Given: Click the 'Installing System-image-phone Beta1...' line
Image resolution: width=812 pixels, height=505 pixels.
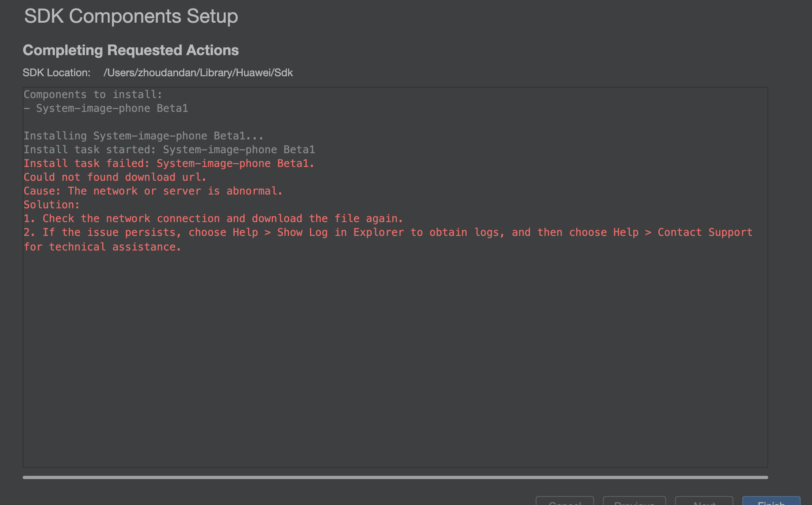Looking at the screenshot, I should point(143,136).
